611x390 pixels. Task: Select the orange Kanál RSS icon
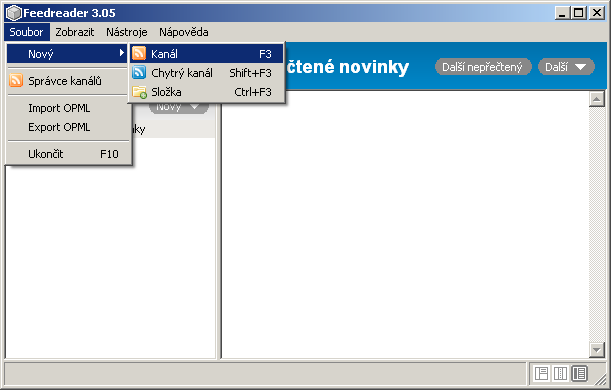pos(139,53)
